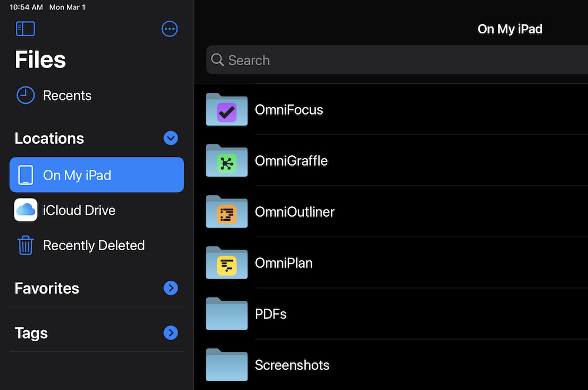This screenshot has width=588, height=390.
Task: Open the OmniPlan folder icon
Action: (x=226, y=263)
